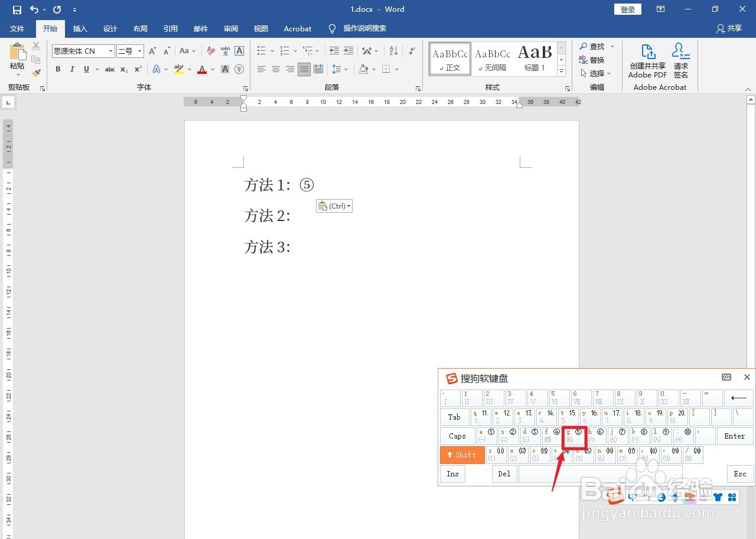Close the Sogou soft keyboard
The height and width of the screenshot is (539, 756).
(747, 377)
